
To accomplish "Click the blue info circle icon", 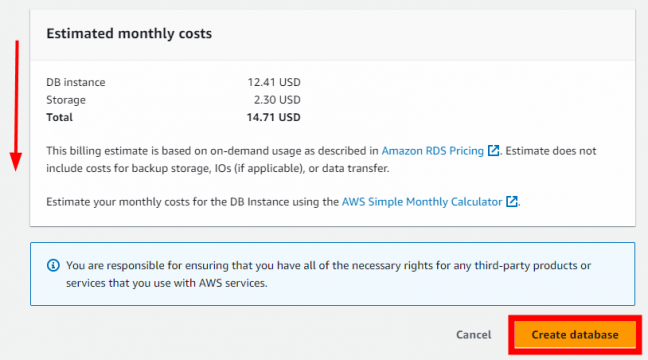I will (53, 265).
